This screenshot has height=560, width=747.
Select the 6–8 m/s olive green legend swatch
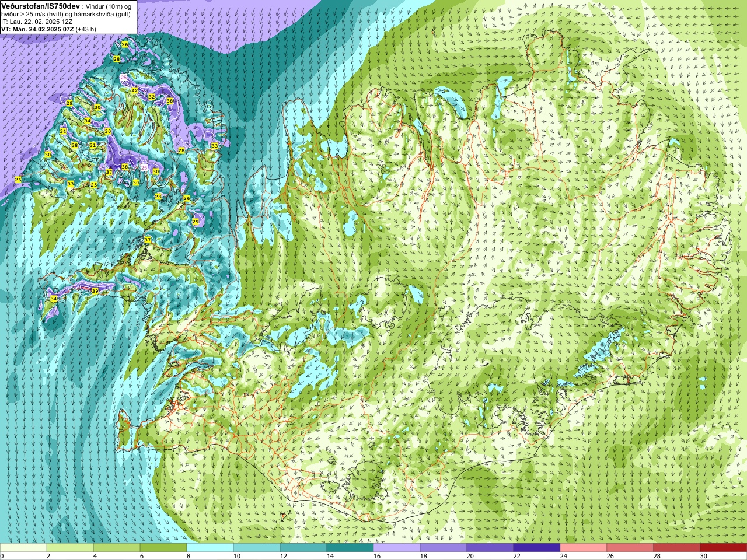pyautogui.click(x=163, y=548)
